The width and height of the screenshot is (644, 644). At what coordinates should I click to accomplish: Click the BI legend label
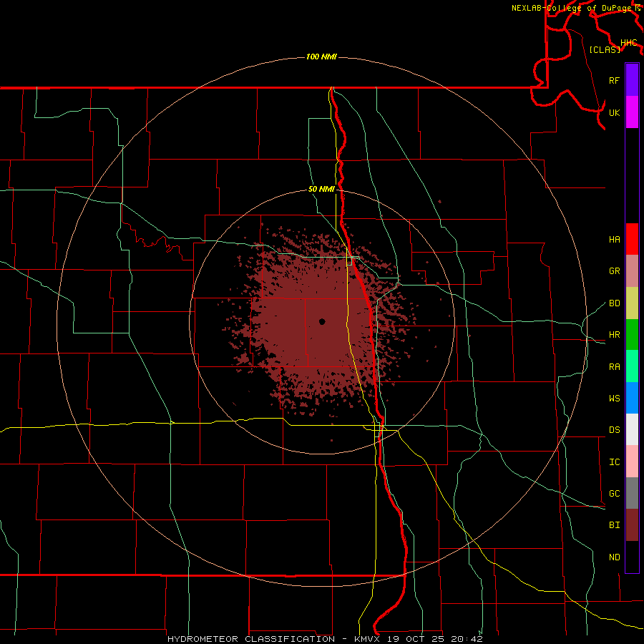click(x=614, y=525)
